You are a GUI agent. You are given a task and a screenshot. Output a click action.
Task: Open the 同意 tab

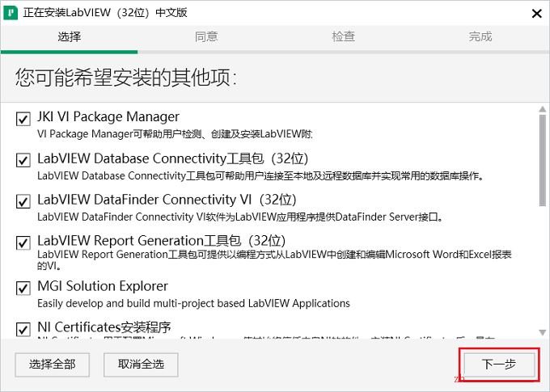[206, 37]
